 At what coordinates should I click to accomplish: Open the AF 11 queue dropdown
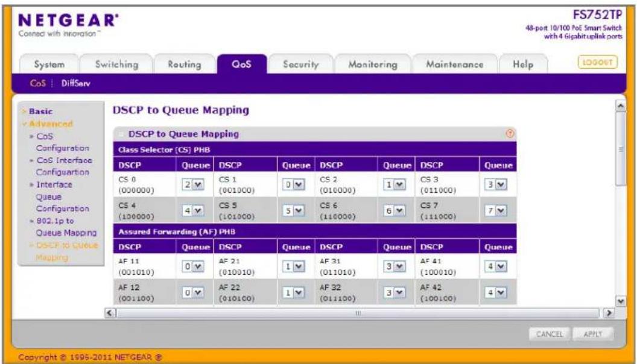coord(192,266)
